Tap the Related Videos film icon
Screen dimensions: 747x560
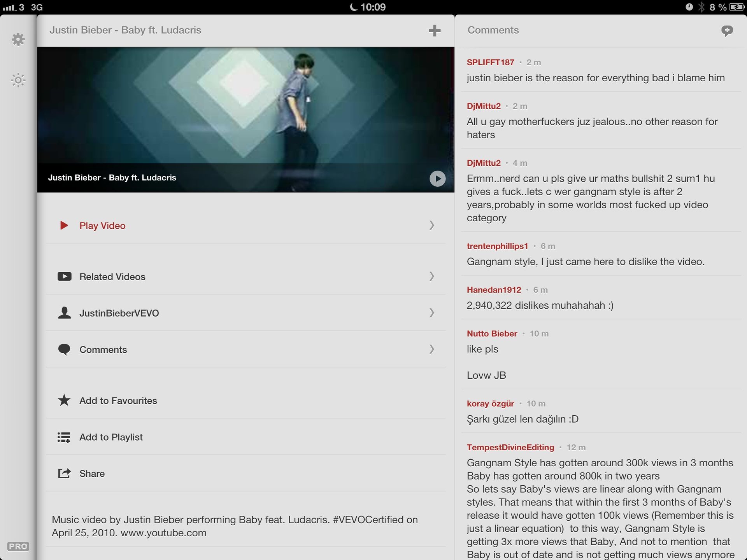pos(65,276)
